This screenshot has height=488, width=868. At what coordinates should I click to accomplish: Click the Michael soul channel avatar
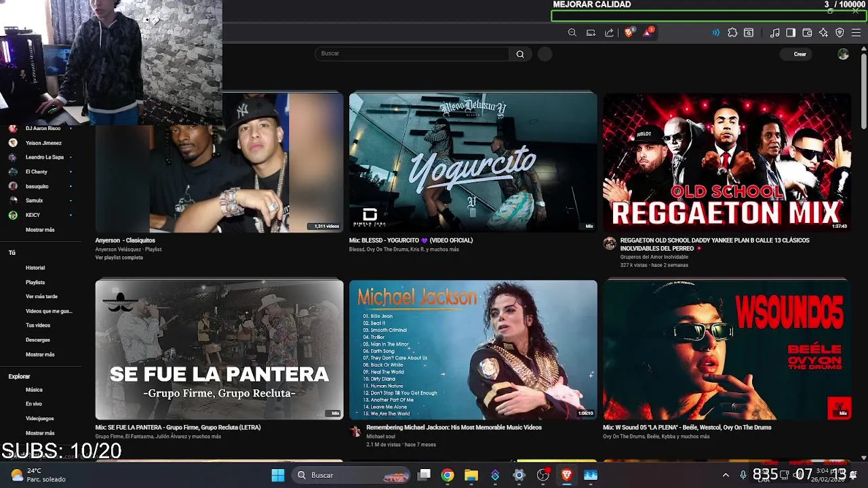(x=355, y=431)
